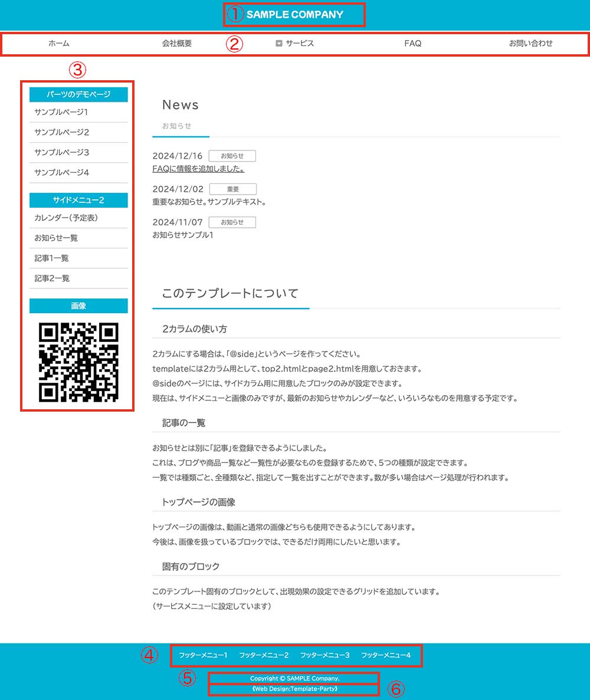Screen dimensions: 590x700
Task: Open サンプルページ4 in the side menu
Action: (61, 172)
